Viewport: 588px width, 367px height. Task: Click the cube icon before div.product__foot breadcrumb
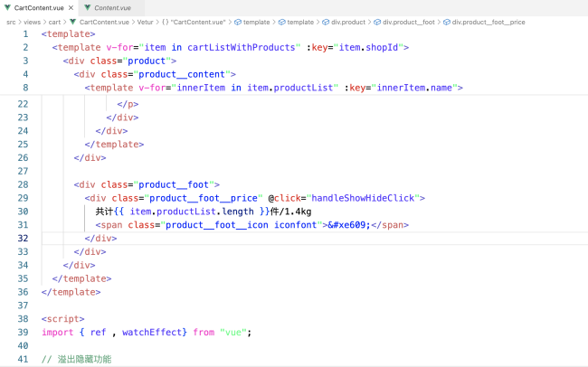pyautogui.click(x=377, y=22)
